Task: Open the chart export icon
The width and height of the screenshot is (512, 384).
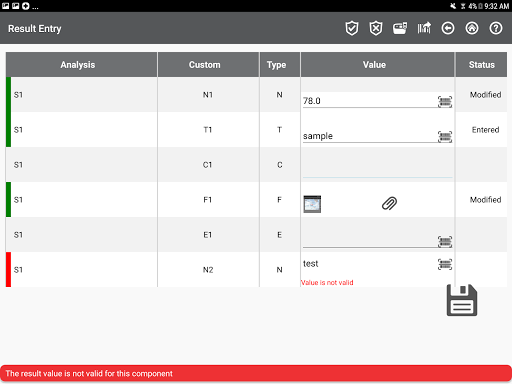Action: (x=424, y=28)
